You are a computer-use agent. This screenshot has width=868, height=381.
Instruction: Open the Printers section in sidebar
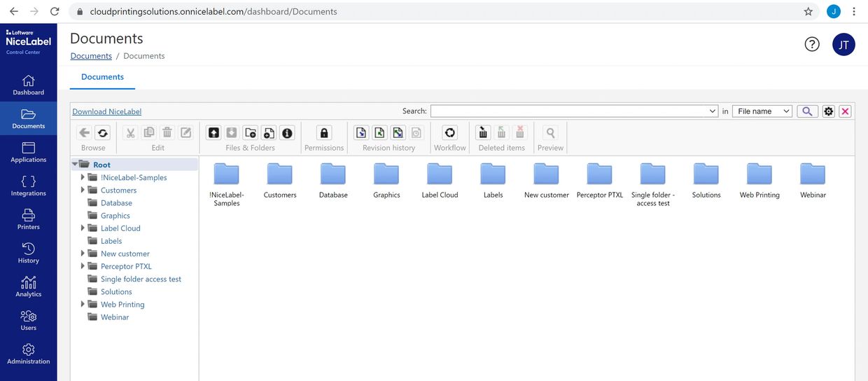(28, 219)
